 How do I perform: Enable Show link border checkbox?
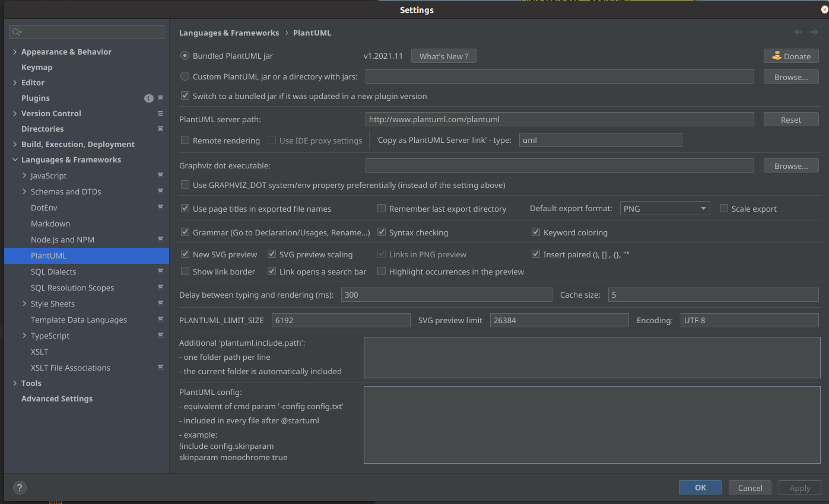185,272
